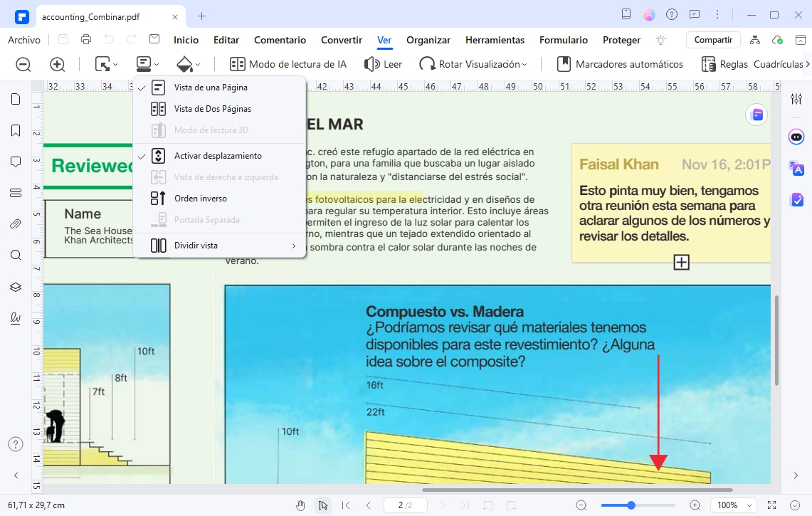Screen dimensions: 812x516
Task: Enter full screen mode from the status bar
Action: tap(771, 505)
